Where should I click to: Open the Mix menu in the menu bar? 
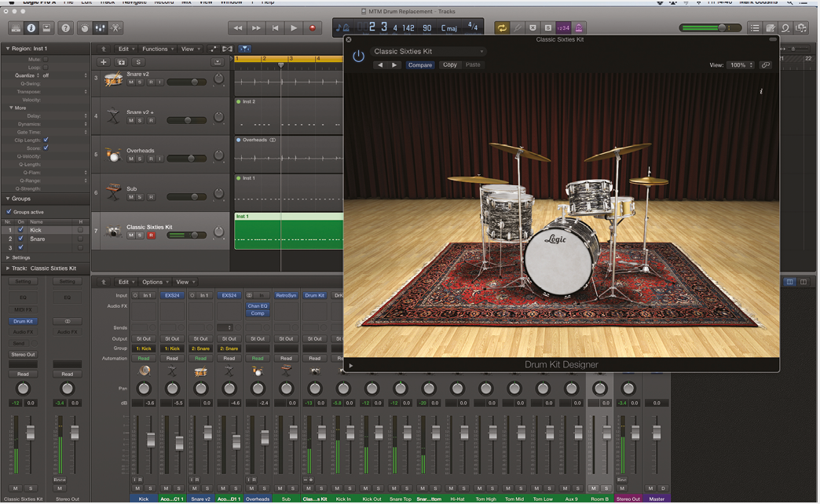tap(187, 3)
